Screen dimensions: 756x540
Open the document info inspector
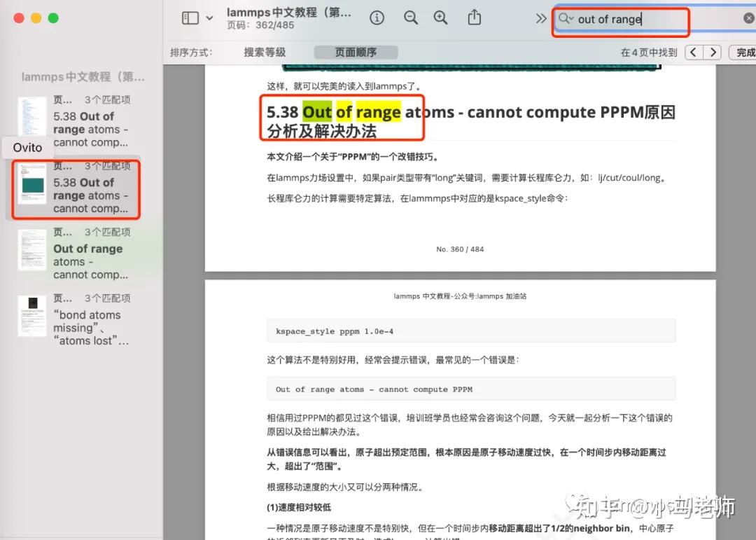click(x=377, y=18)
